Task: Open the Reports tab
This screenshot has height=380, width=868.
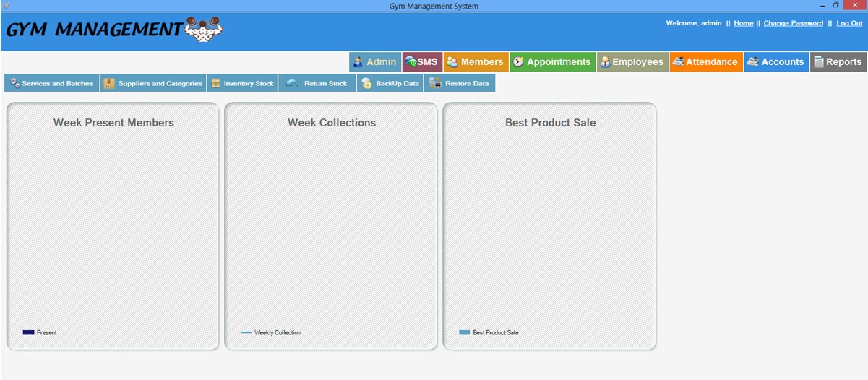Action: coord(838,62)
